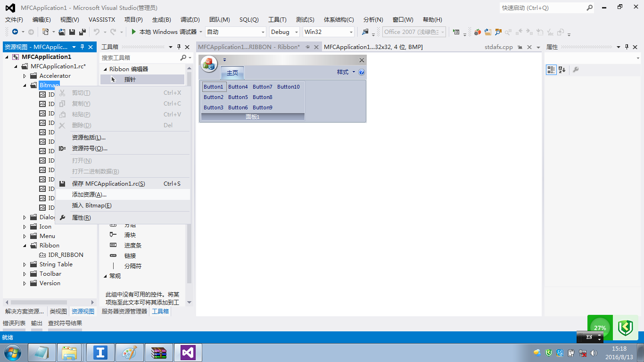
Task: Click the volume speaker tray icon
Action: pos(594,353)
